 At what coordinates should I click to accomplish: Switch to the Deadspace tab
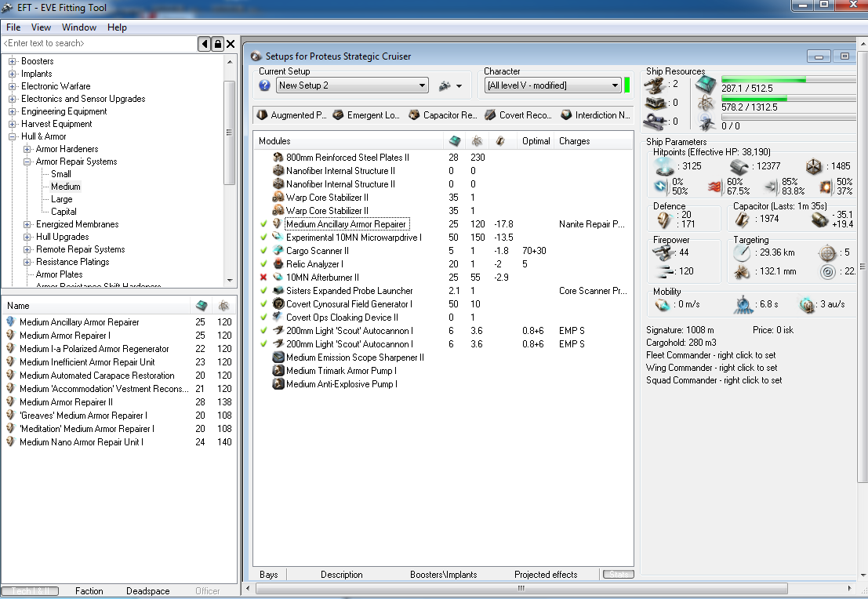coord(148,590)
